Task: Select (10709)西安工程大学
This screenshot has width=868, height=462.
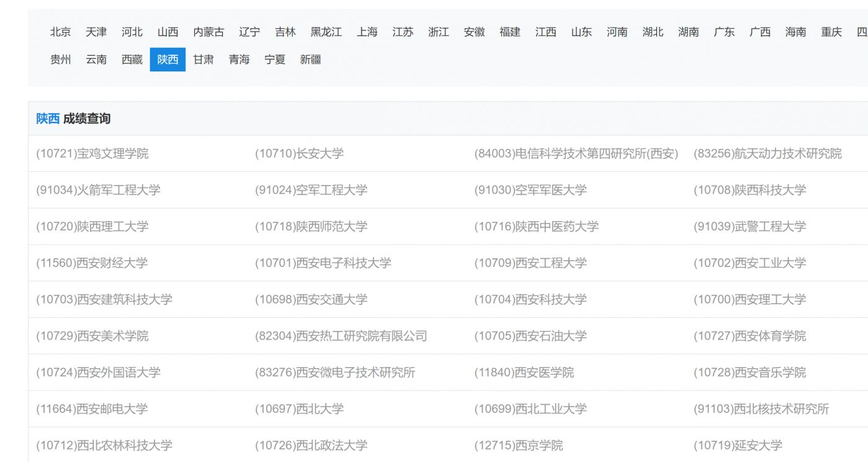Action: (530, 263)
